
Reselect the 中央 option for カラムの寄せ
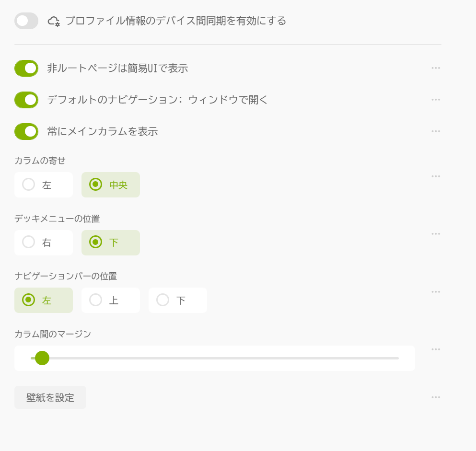110,185
